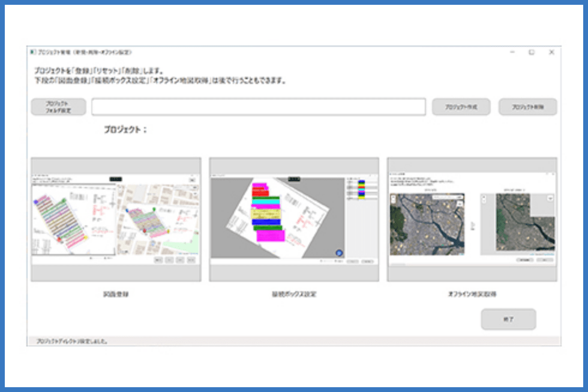Open the 図面登録 drawing registration thumbnail
The height and width of the screenshot is (392, 588).
tap(116, 219)
